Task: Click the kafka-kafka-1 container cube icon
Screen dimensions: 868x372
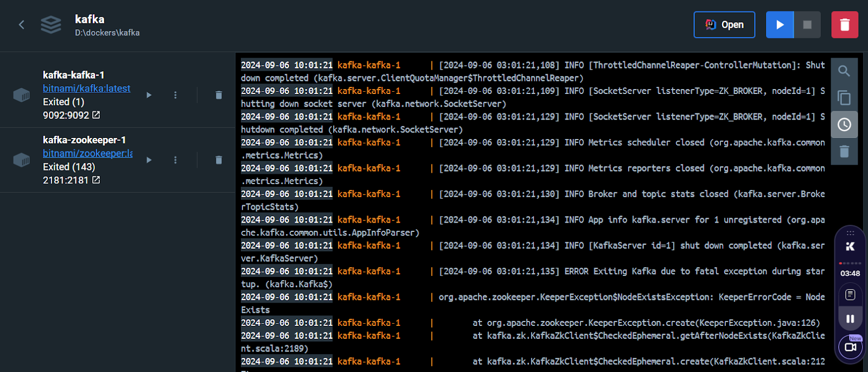Action: point(21,95)
